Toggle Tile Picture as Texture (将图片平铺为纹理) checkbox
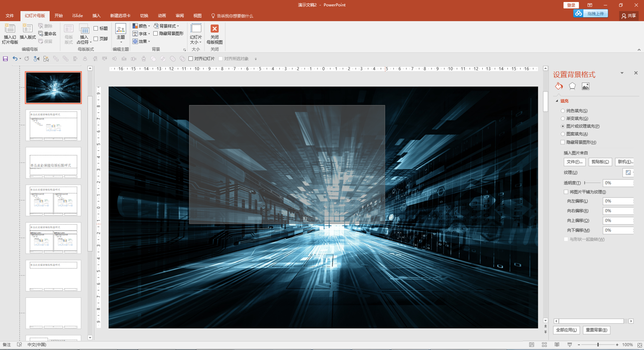The image size is (644, 350). tap(566, 192)
